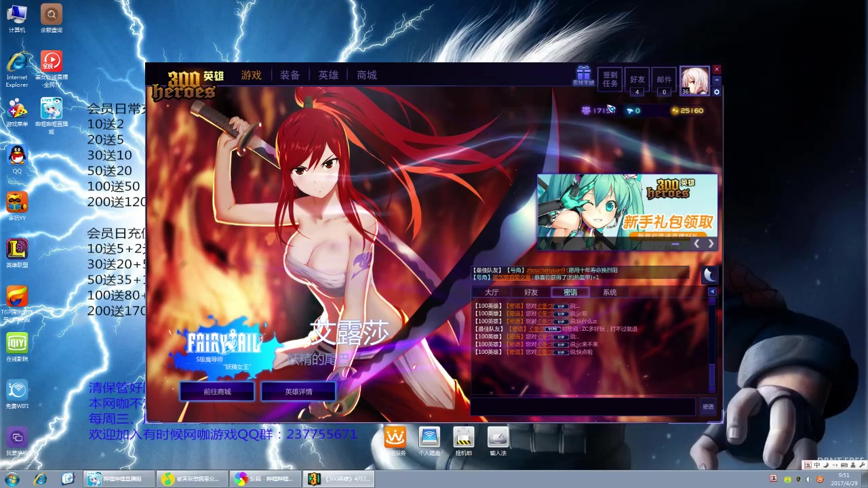Open the red 全民 live-stream desktop icon
Screen dimensions: 868x488
(52, 68)
